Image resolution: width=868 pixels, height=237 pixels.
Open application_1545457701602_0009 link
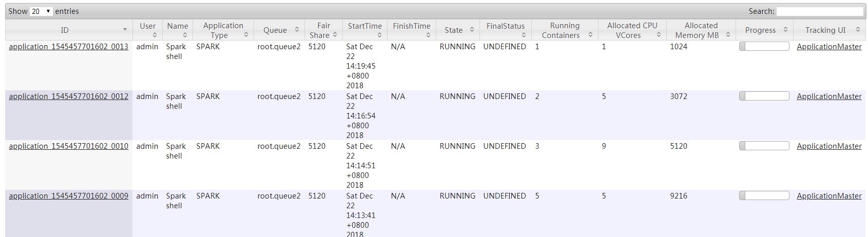click(x=69, y=196)
